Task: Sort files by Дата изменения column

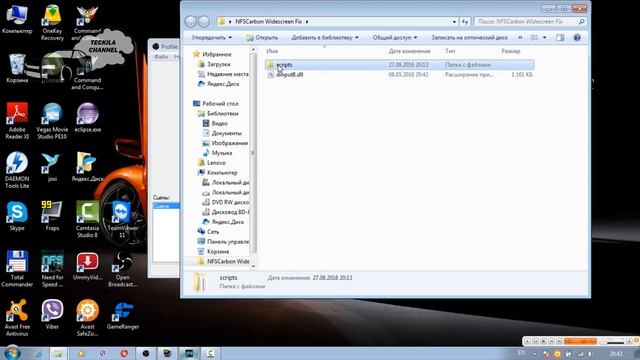Action: click(x=409, y=51)
